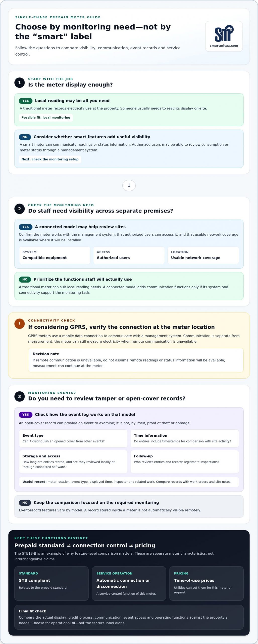
Task: Open the Authorized users access card
Action: pyautogui.click(x=129, y=255)
